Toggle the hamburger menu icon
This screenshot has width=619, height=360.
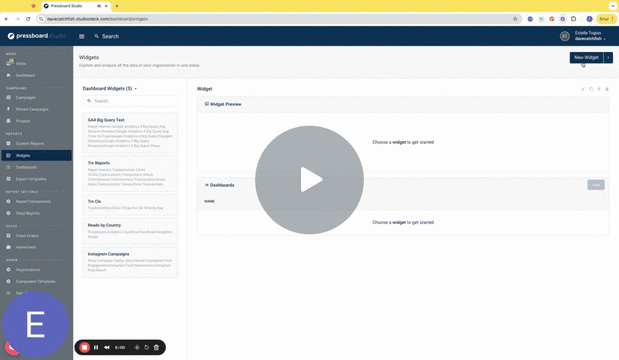click(x=82, y=36)
